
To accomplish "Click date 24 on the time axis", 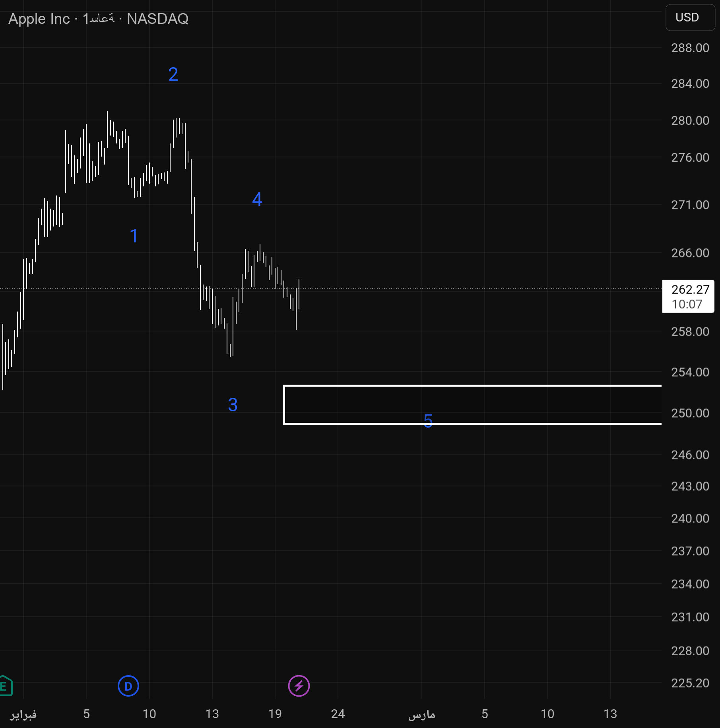I will pos(338,714).
